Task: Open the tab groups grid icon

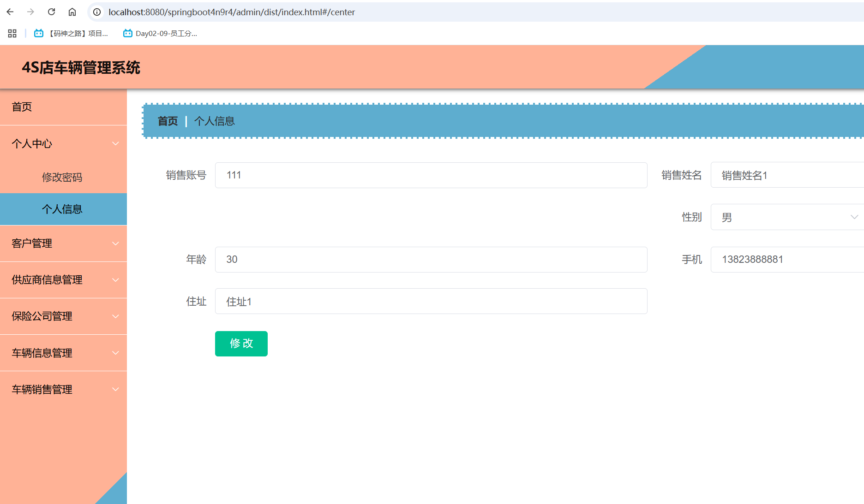Action: (12, 33)
